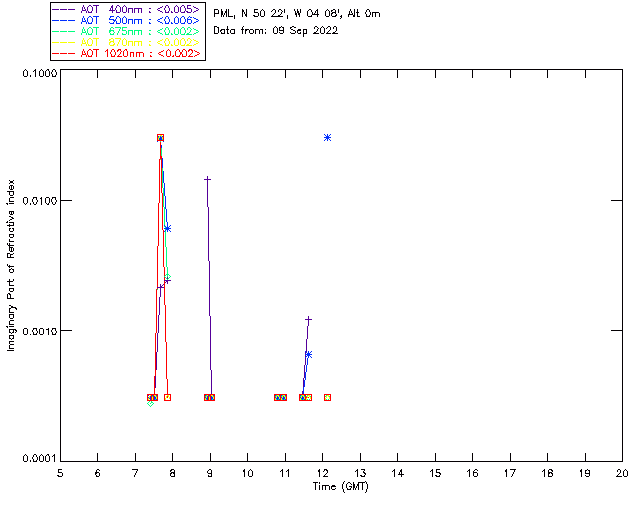Image resolution: width=640 pixels, height=512 pixels.
Task: Click the x-axis tick label 19
Action: 585,473
